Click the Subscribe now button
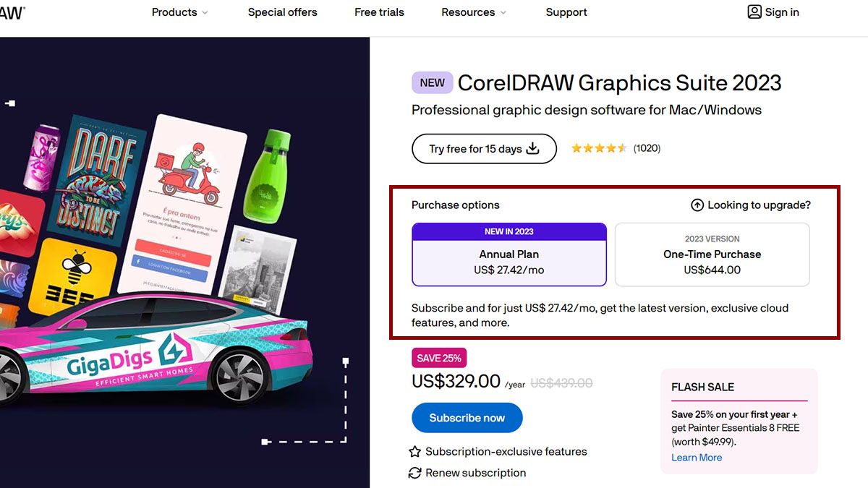Viewport: 868px width, 488px height. tap(467, 418)
